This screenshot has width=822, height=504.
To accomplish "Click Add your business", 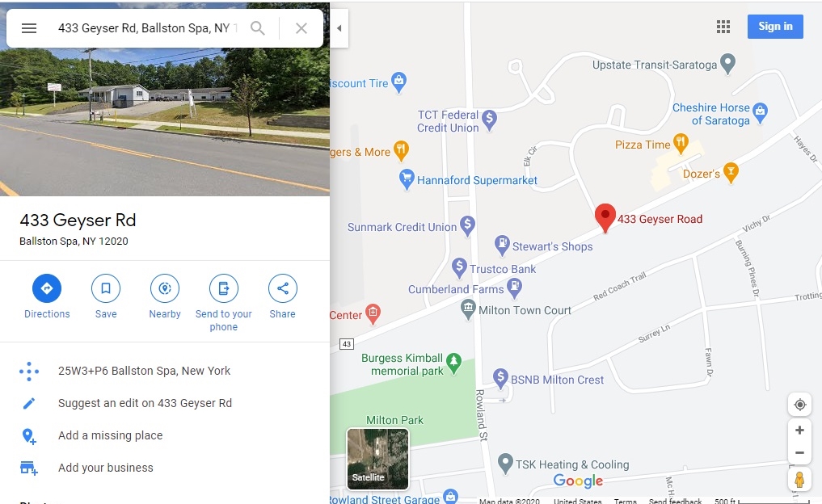I will tap(105, 468).
